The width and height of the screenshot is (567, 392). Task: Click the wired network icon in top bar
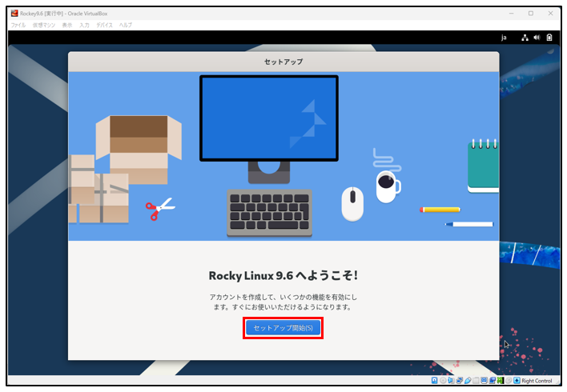[525, 38]
